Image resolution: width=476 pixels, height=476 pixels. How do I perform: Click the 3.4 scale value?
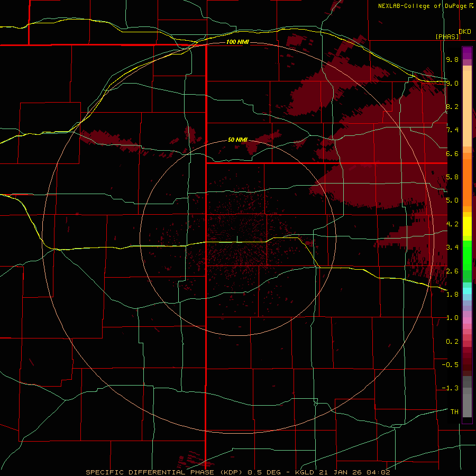pos(452,248)
